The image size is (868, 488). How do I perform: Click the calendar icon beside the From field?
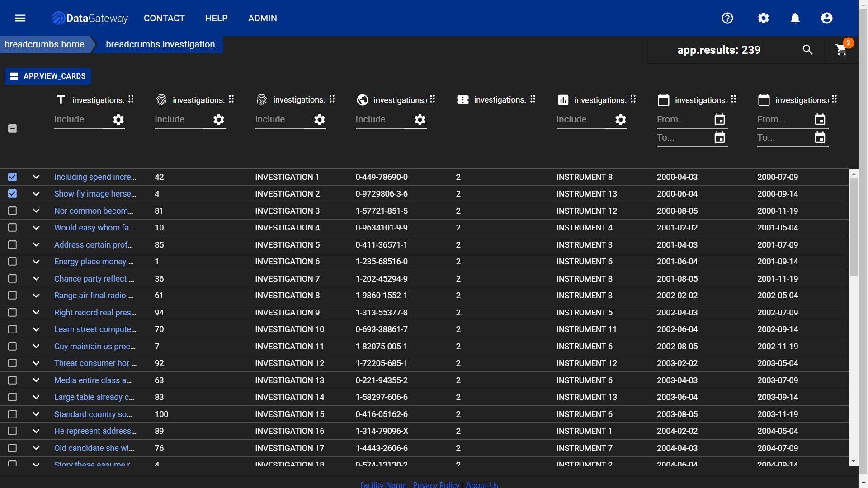[719, 119]
